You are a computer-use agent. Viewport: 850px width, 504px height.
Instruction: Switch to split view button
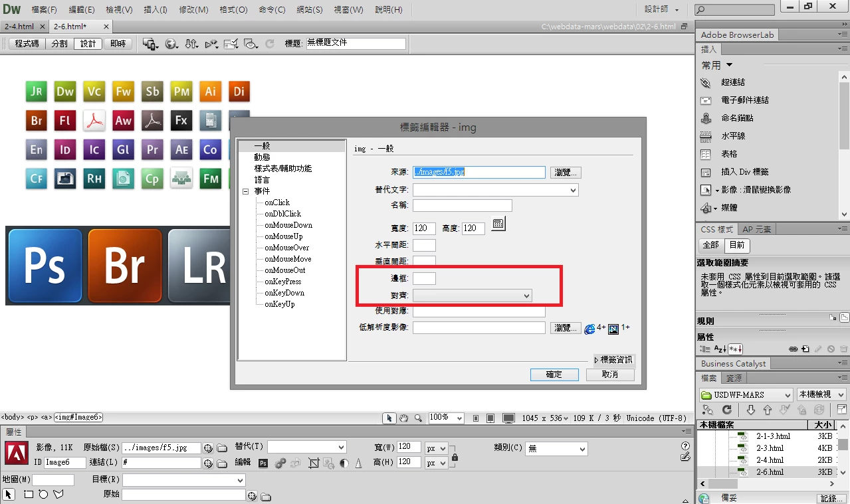(59, 44)
